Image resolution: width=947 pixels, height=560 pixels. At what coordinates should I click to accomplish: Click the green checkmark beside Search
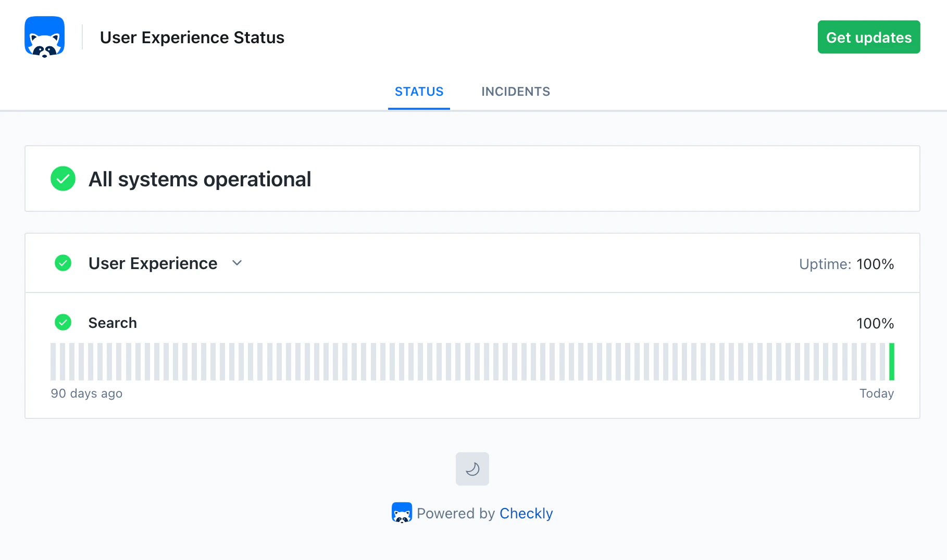coord(63,323)
